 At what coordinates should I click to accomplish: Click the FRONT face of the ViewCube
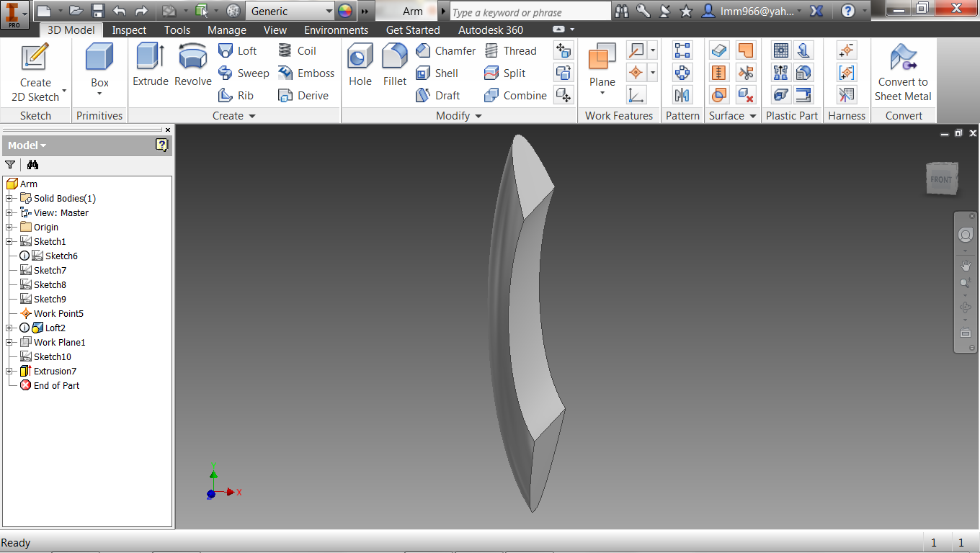click(x=941, y=180)
